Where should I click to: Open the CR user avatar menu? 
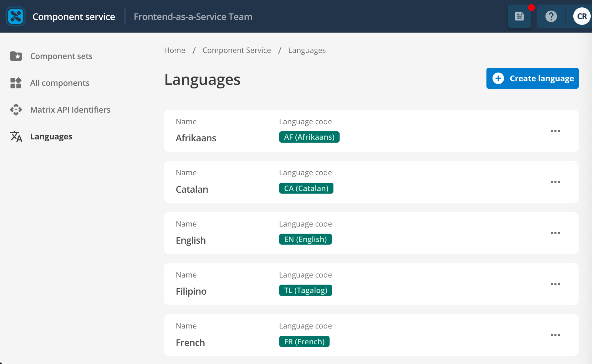582,16
